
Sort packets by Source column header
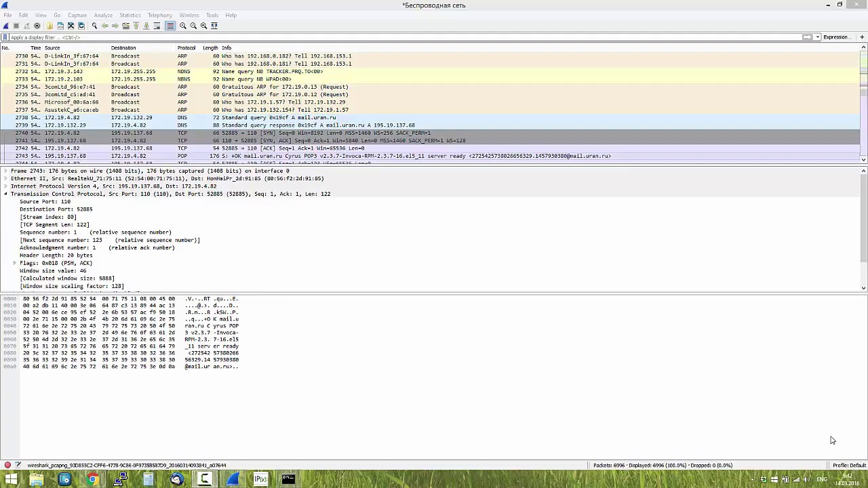(x=76, y=48)
